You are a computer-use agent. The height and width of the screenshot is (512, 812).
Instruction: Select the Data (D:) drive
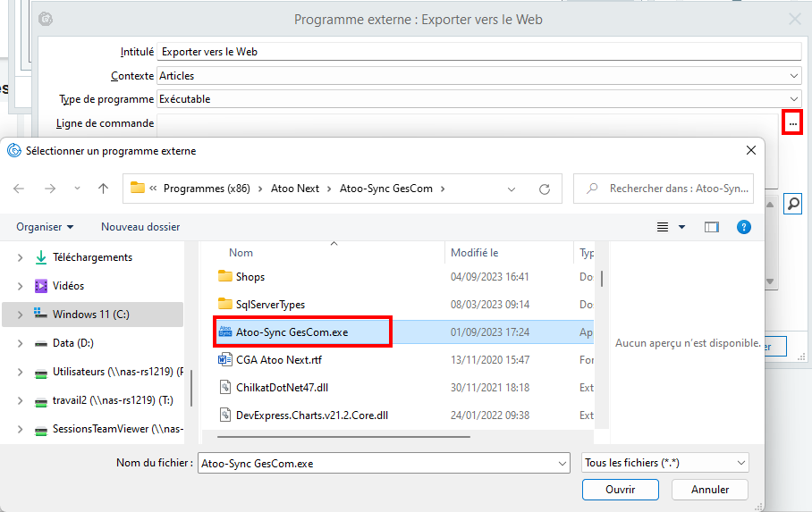tap(73, 343)
